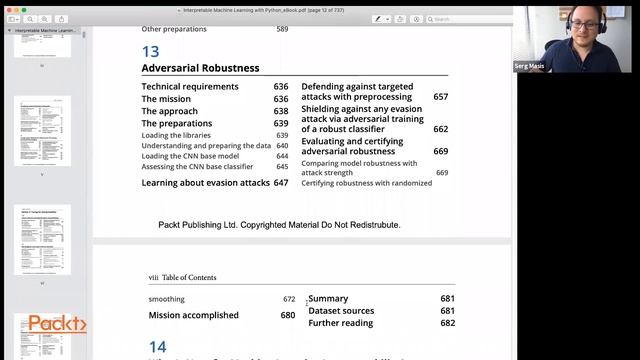This screenshot has width=640, height=360.
Task: Click 'Defending against targeted attacks with preprocessing'
Action: tap(357, 92)
